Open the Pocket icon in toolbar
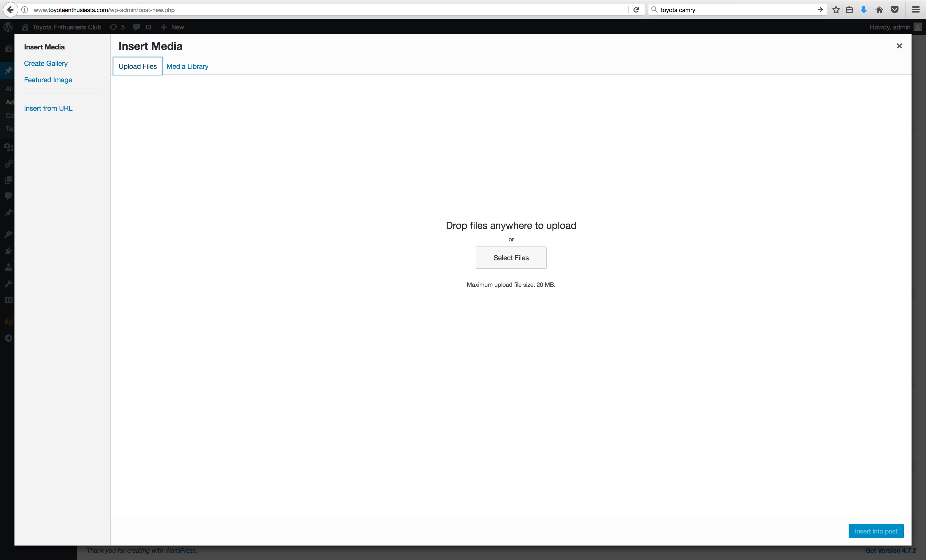This screenshot has width=926, height=560. 894,10
